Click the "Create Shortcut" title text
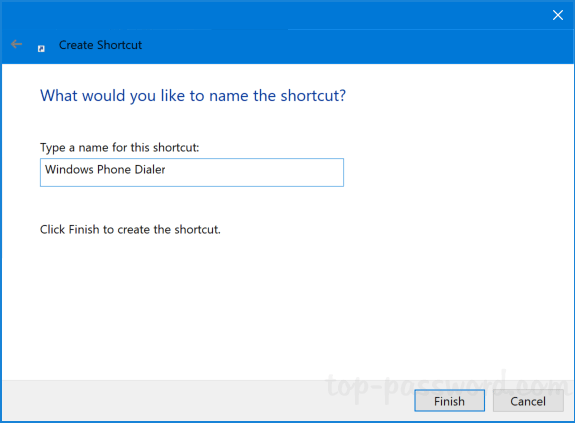The height and width of the screenshot is (423, 575). tap(100, 45)
